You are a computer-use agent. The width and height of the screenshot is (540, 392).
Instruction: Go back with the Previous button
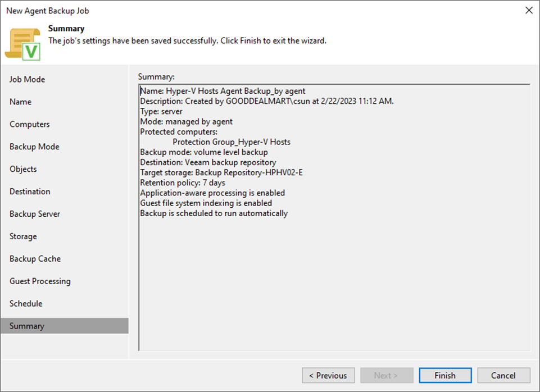(x=328, y=376)
